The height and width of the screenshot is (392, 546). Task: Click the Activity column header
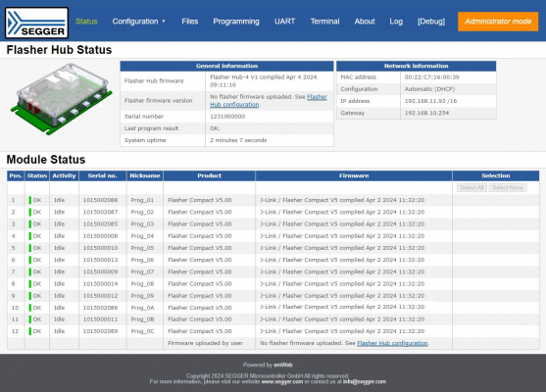tap(64, 175)
